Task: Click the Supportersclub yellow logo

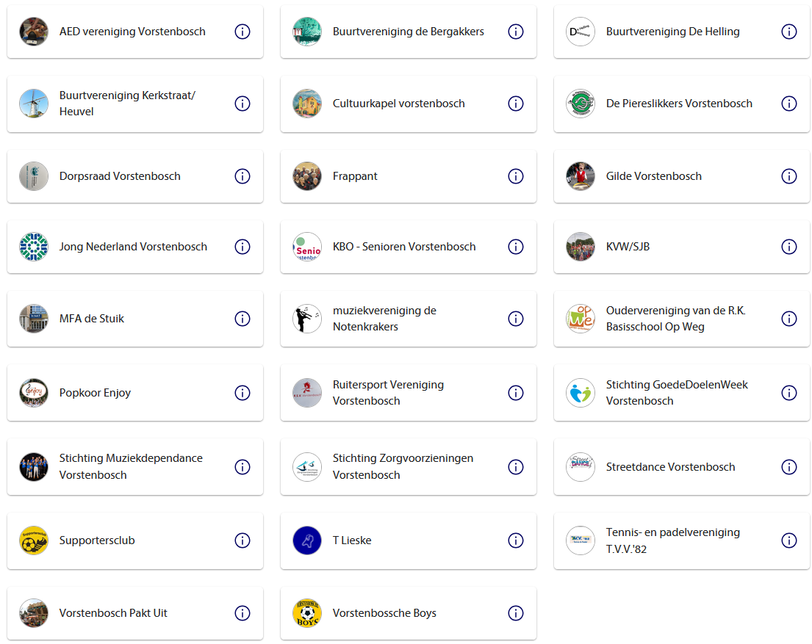Action: 34,540
